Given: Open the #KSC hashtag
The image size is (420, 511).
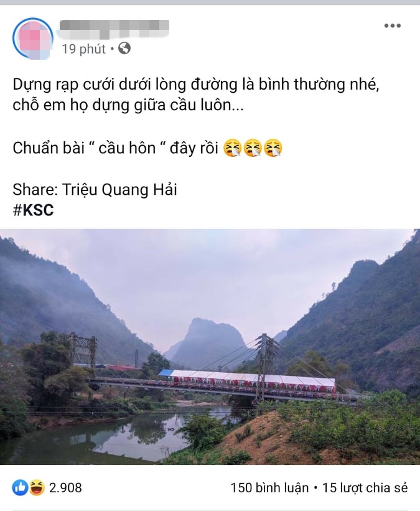Looking at the screenshot, I should click(x=33, y=210).
